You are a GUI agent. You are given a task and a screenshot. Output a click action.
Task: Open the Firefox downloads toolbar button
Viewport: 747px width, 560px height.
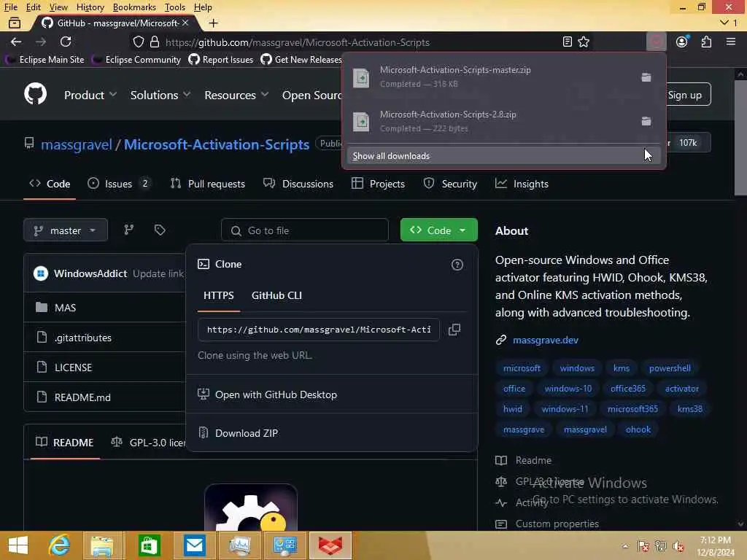pyautogui.click(x=656, y=42)
